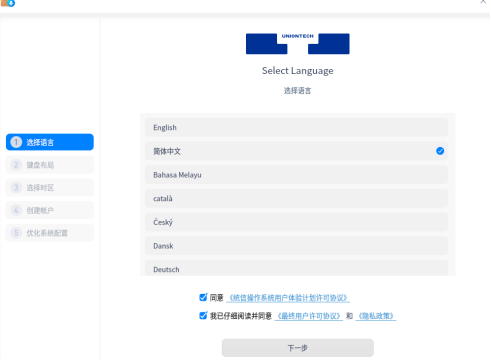Open the 最终用户许可协议 link
Image resolution: width=491 pixels, height=361 pixels.
click(x=309, y=316)
